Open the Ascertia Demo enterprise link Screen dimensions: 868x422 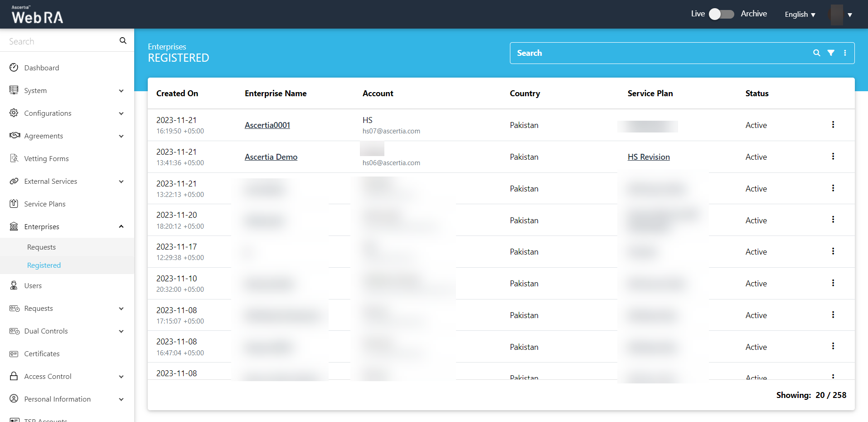(271, 157)
